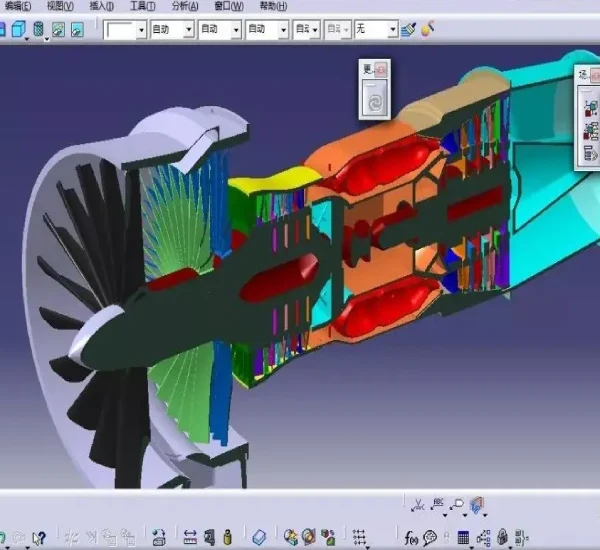600x550 pixels.
Task: Open the 插入(I) menu
Action: (101, 6)
